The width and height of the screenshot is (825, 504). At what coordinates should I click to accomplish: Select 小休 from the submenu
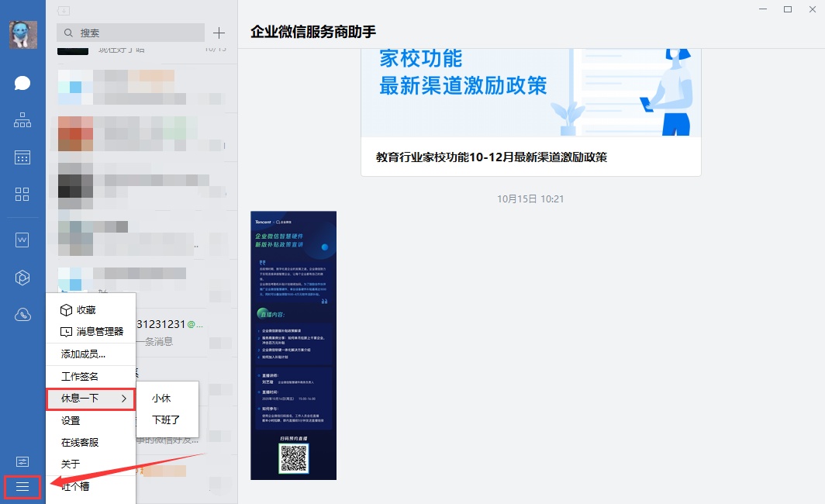[x=161, y=399]
